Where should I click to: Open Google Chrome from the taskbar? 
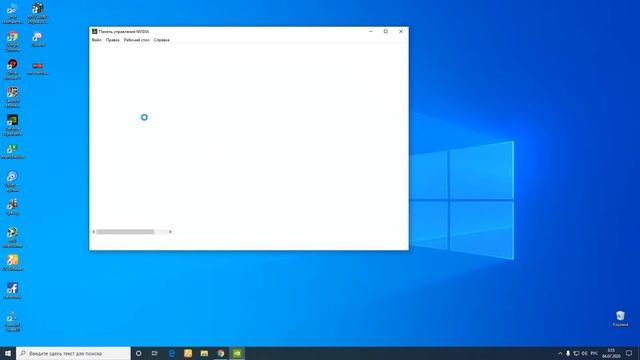[x=220, y=353]
